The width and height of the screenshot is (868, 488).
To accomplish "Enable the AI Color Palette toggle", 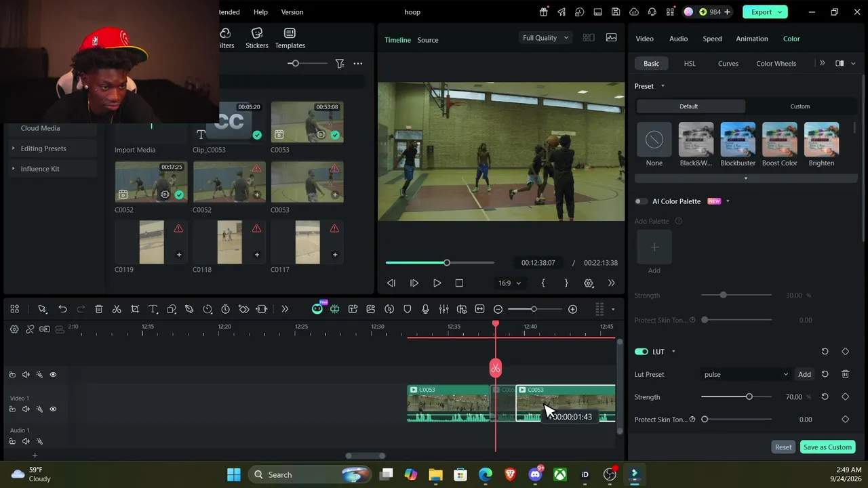I will point(641,201).
